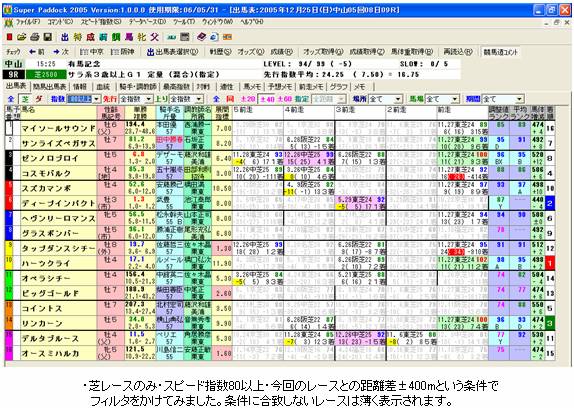Switch to 阪神 racecourse
This screenshot has width=574, height=408.
(x=123, y=52)
